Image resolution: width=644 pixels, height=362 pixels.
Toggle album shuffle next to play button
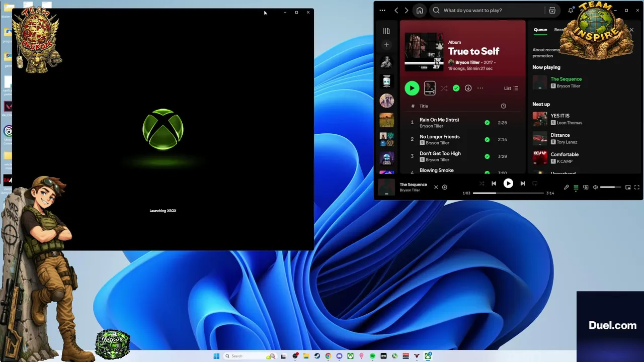444,88
